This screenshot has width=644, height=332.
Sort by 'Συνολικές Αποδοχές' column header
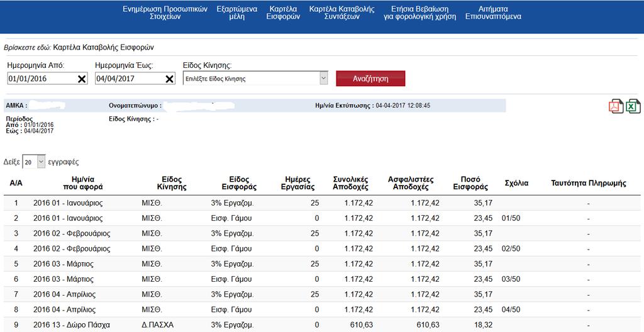click(350, 183)
